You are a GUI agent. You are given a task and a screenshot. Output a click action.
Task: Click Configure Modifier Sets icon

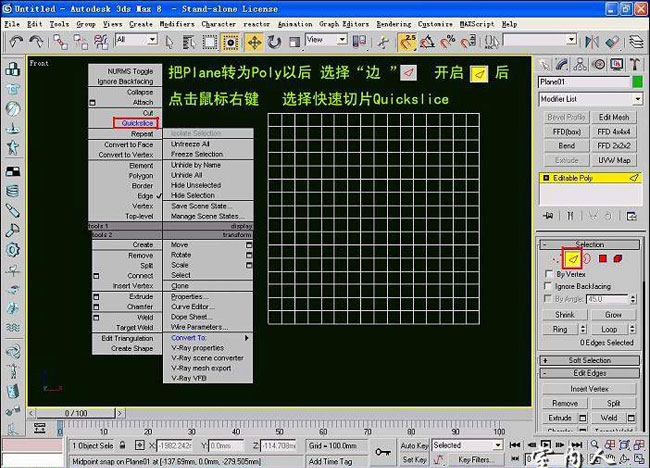(x=631, y=216)
